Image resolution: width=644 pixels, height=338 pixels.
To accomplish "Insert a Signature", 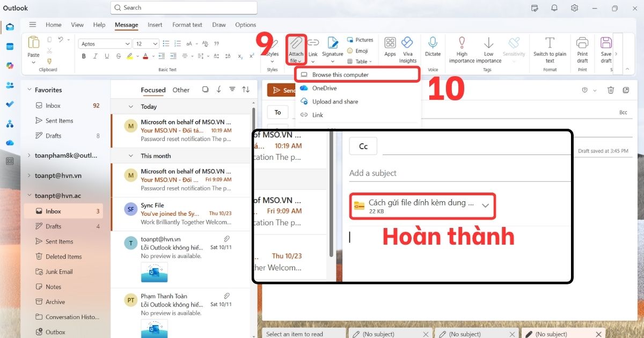I will 332,48.
